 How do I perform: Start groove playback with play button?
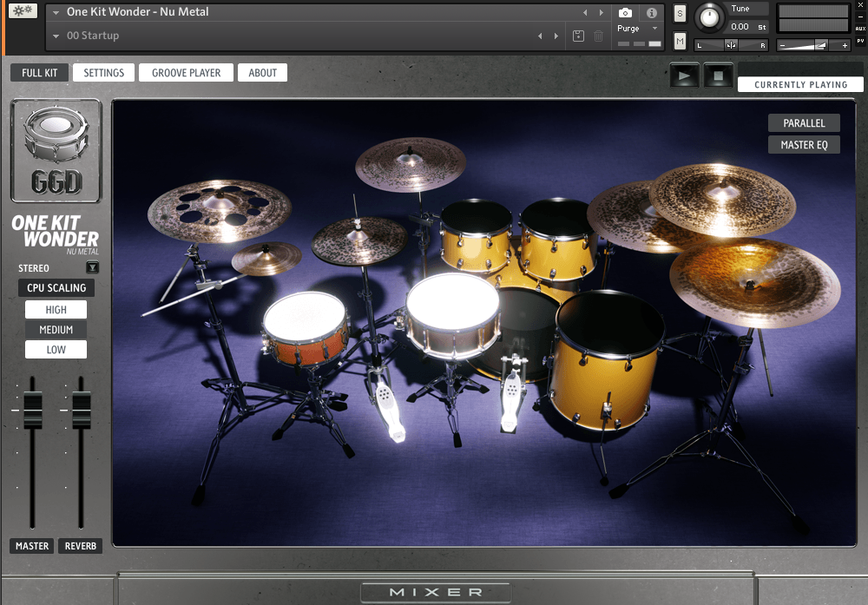(x=684, y=76)
